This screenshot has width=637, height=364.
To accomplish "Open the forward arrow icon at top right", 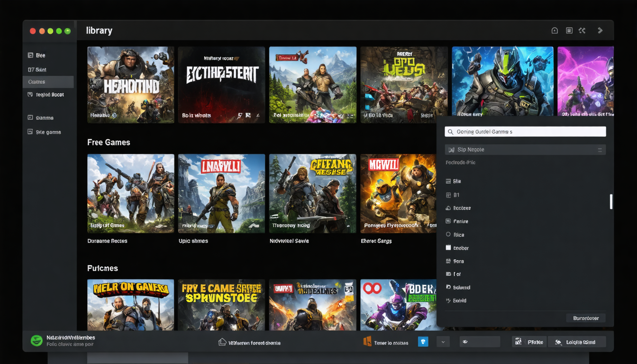I will pyautogui.click(x=600, y=30).
